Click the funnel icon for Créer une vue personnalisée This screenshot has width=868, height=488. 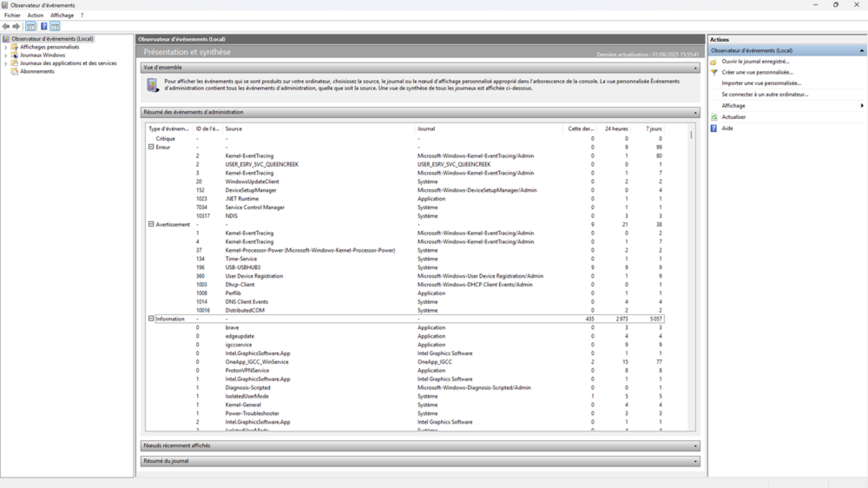click(714, 73)
